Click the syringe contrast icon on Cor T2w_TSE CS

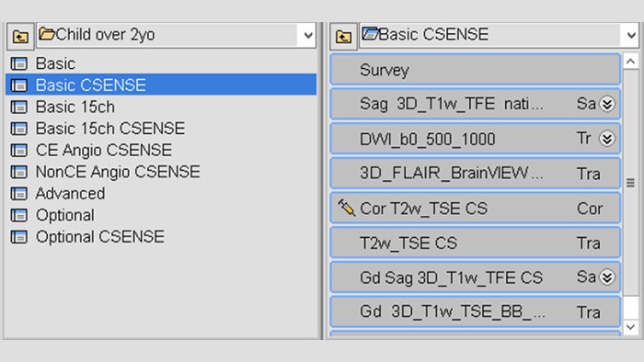click(x=346, y=208)
